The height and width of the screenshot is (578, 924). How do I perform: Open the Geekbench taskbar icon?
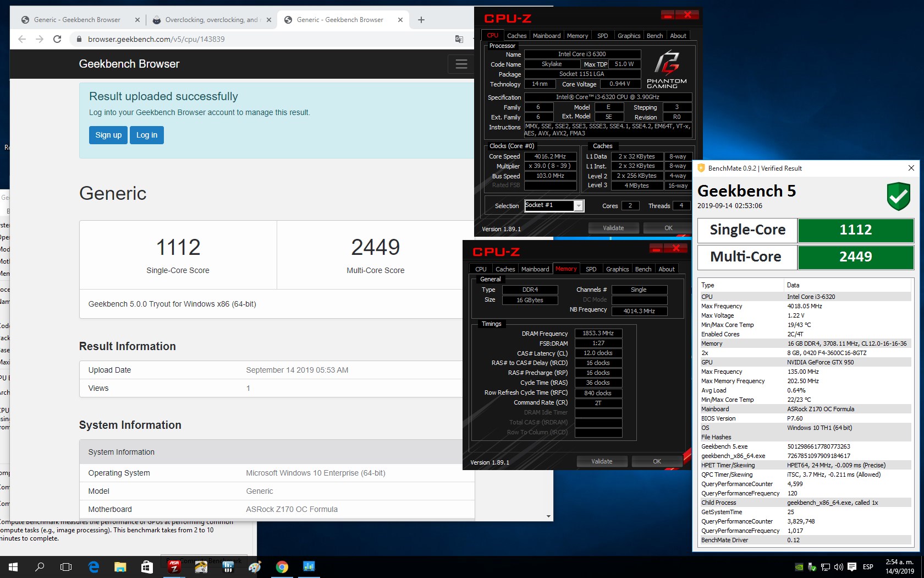point(228,567)
